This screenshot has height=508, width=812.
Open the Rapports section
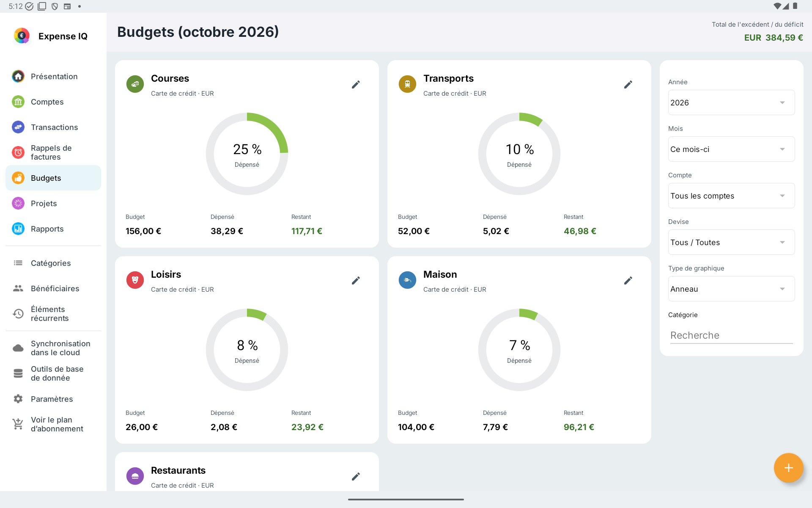53,229
